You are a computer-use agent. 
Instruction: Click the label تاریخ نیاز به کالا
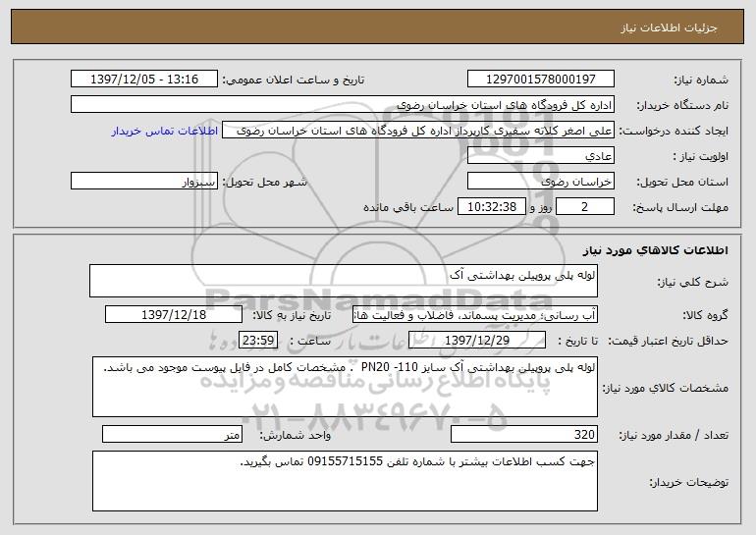[292, 315]
